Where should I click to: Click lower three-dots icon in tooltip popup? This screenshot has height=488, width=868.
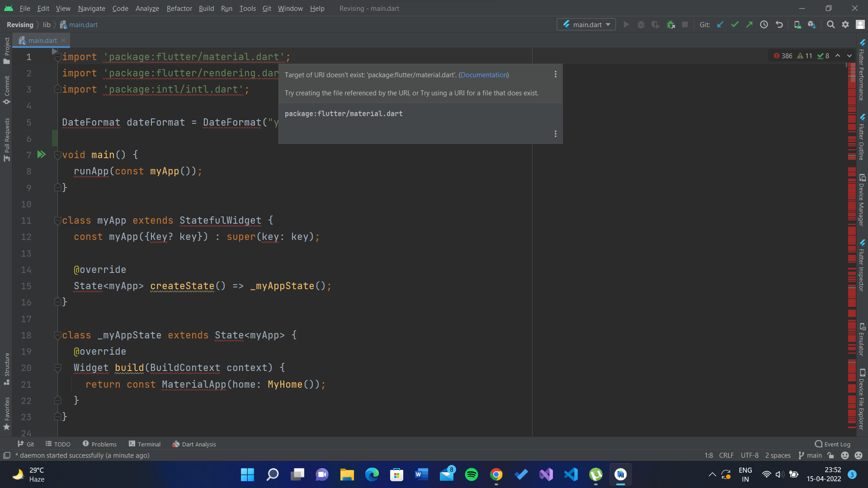point(556,134)
